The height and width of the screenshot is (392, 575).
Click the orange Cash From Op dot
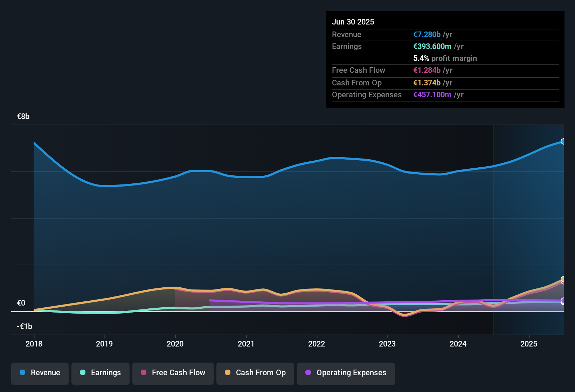[228, 372]
